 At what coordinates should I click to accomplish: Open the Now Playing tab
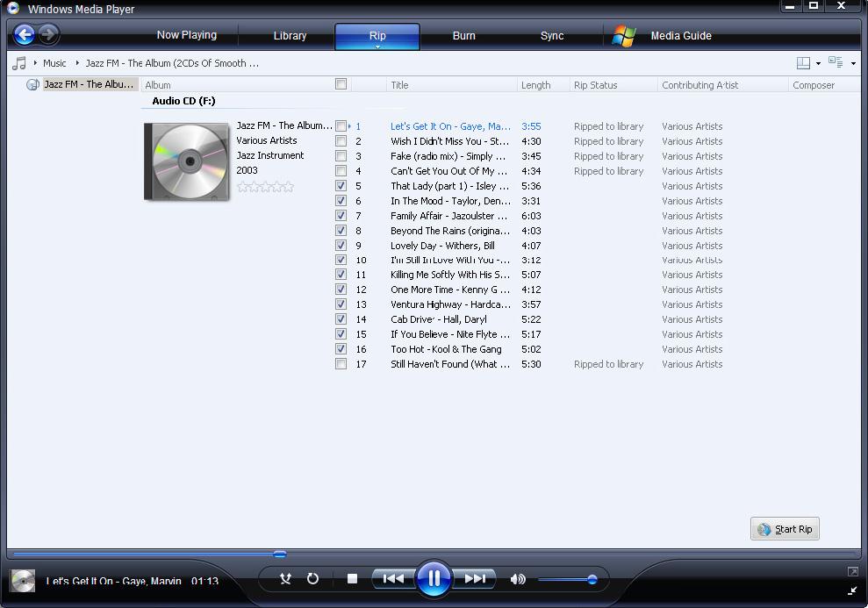(187, 35)
